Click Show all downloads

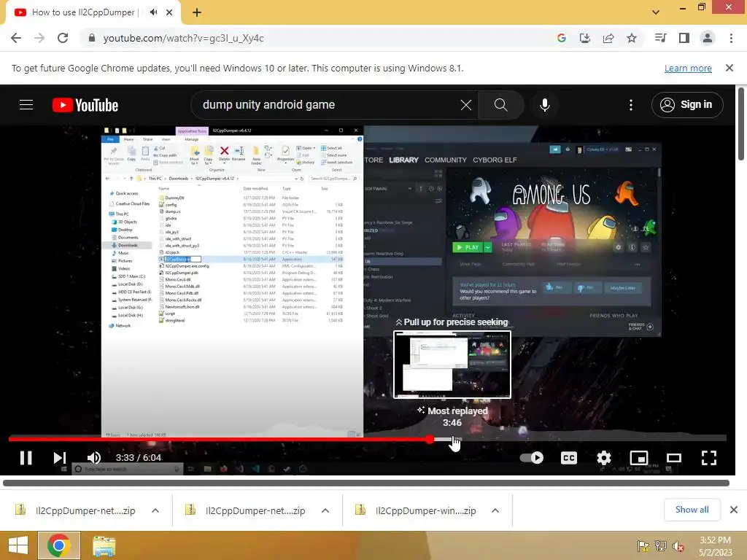(692, 510)
